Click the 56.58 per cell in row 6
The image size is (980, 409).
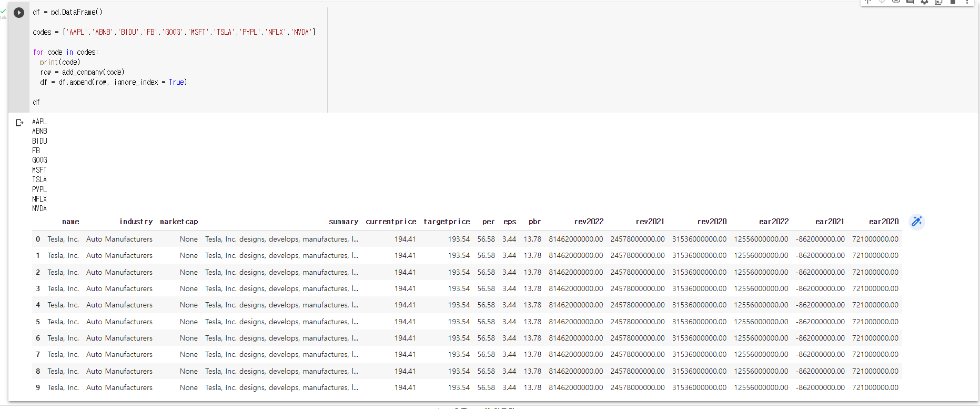click(x=486, y=338)
